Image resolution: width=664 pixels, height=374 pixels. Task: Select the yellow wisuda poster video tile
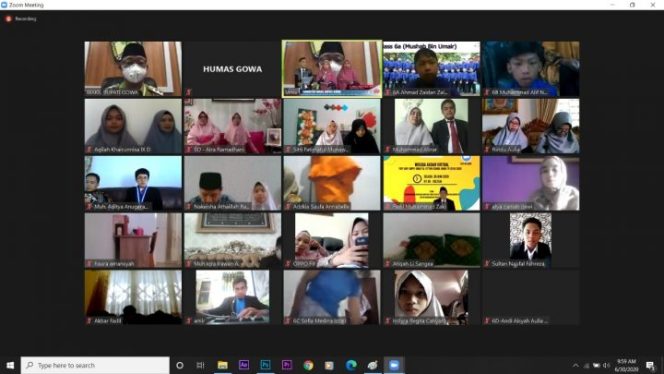pyautogui.click(x=432, y=183)
